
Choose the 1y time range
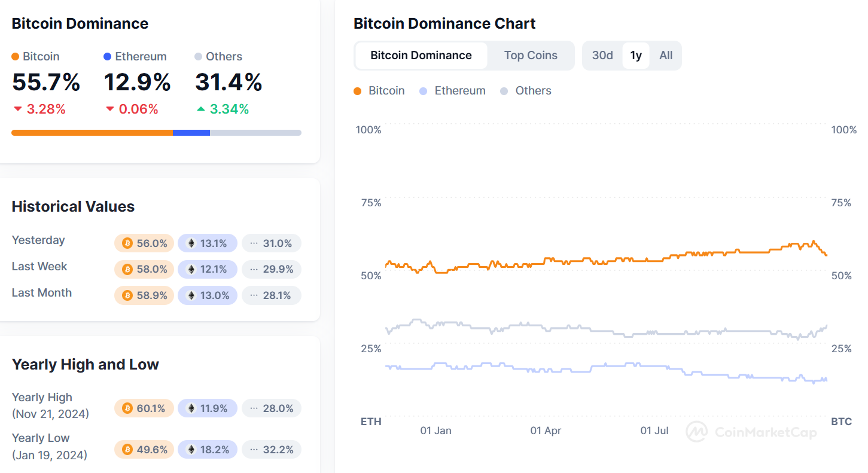point(636,56)
